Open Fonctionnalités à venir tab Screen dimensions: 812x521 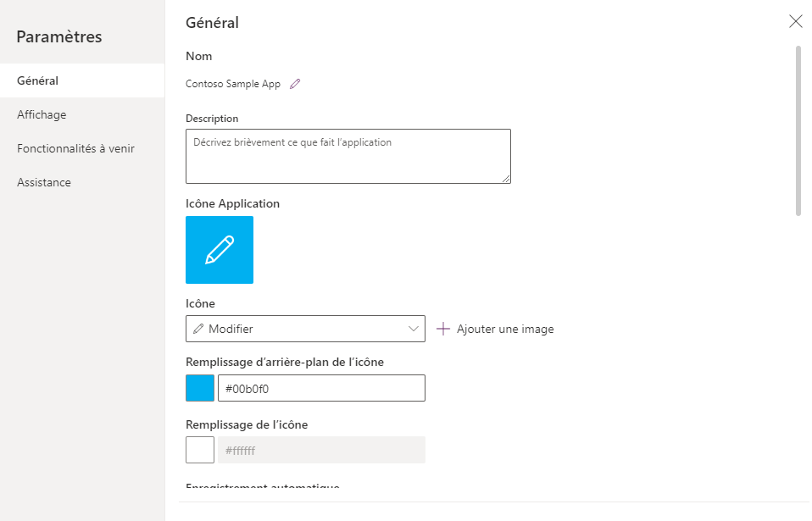[82, 148]
